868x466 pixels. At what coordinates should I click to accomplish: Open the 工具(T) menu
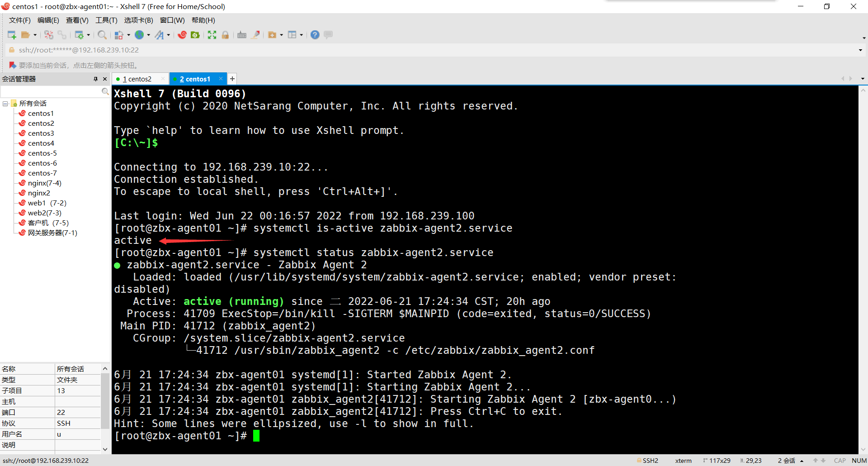(x=106, y=20)
